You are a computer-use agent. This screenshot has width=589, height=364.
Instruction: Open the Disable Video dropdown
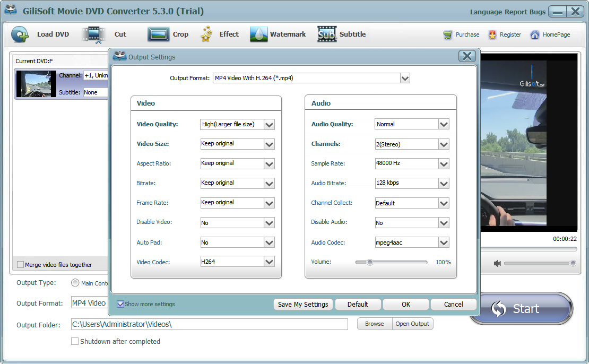[x=269, y=223]
